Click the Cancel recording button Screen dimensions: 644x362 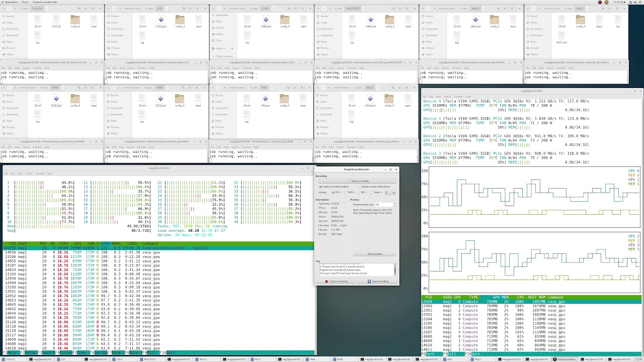pyautogui.click(x=336, y=282)
